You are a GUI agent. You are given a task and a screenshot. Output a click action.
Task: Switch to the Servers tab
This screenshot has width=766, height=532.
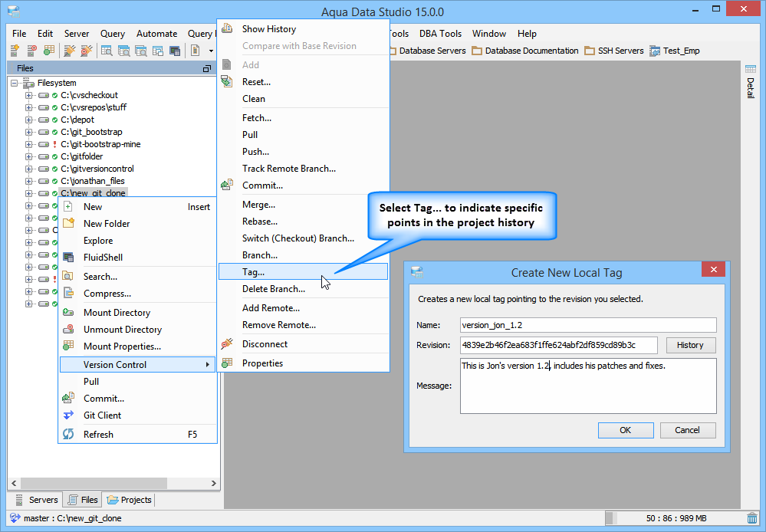[x=37, y=500]
